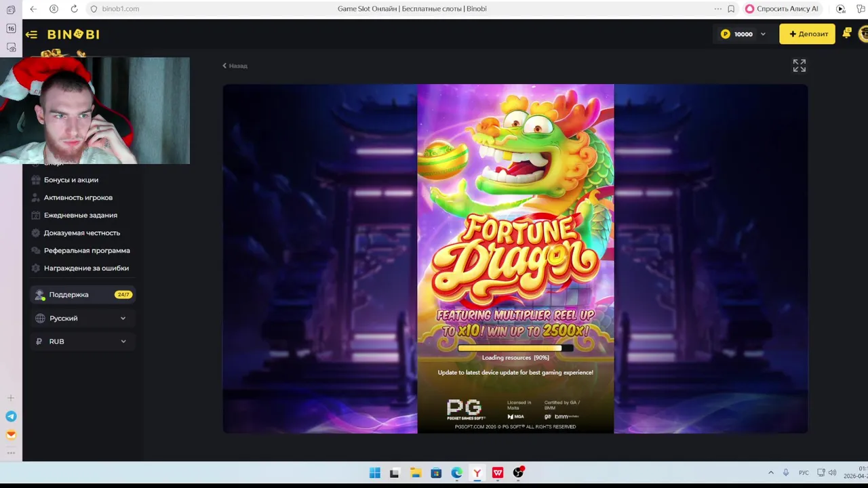
Task: Open Доказуемая честность menu item
Action: [82, 232]
